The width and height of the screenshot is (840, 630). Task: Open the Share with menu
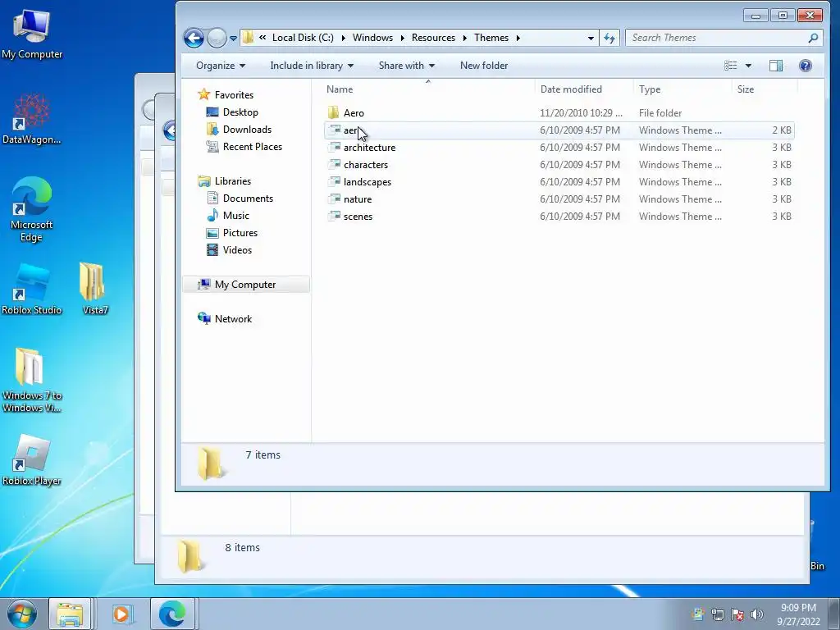coord(407,66)
